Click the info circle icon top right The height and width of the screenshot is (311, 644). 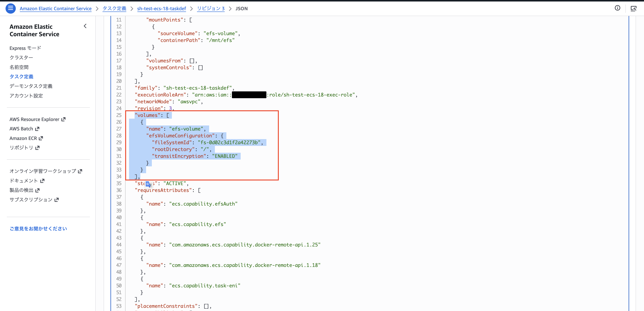[x=617, y=8]
